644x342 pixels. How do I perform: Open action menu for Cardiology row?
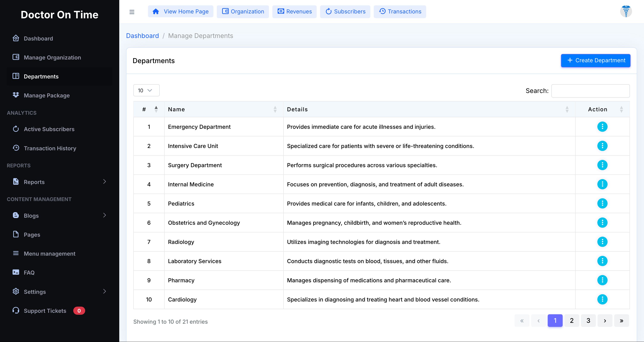coord(602,299)
